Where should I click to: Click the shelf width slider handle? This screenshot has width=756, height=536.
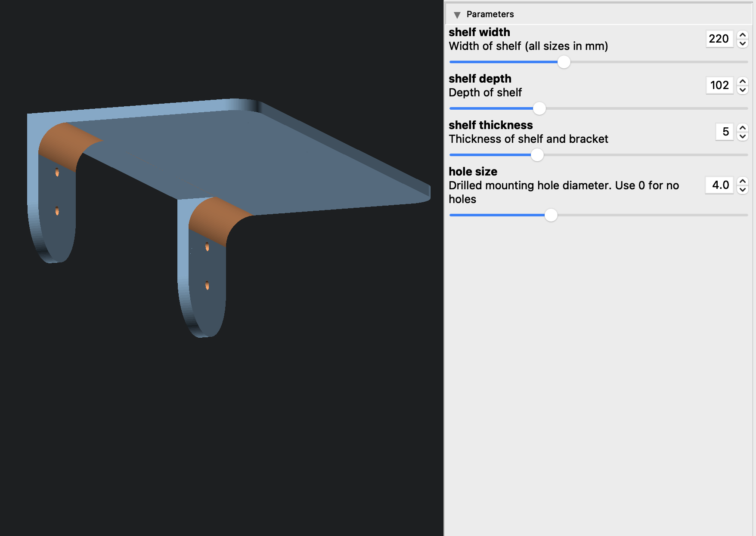click(564, 62)
